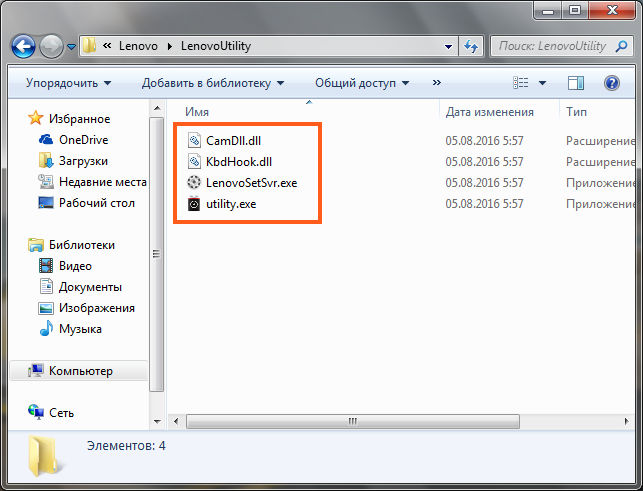Click the utility.exe file name

(x=231, y=204)
